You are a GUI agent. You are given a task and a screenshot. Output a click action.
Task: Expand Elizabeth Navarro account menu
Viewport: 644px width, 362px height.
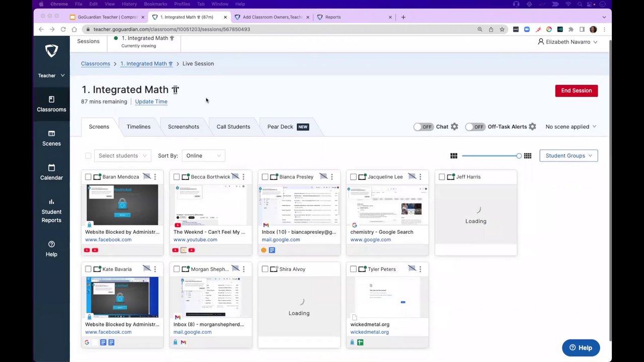pyautogui.click(x=568, y=42)
